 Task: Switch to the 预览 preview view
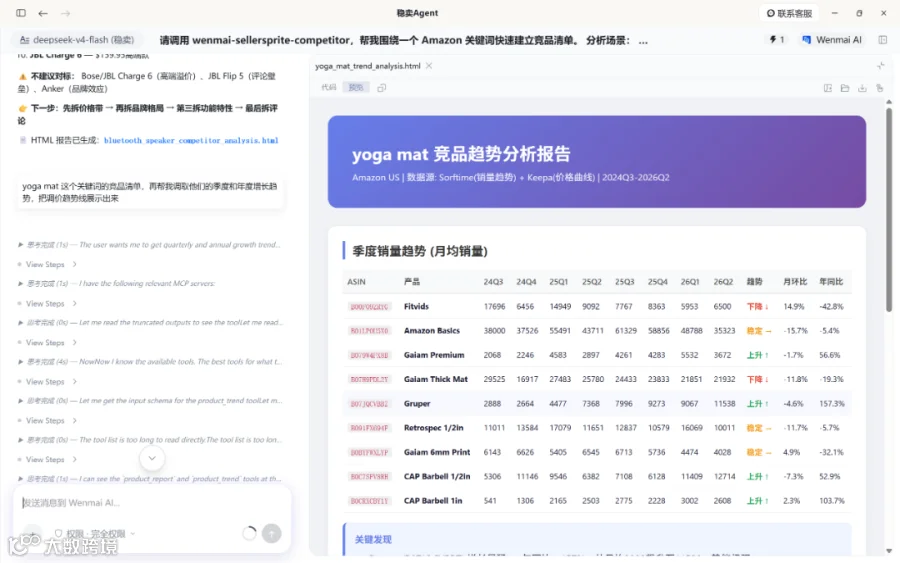(x=356, y=87)
